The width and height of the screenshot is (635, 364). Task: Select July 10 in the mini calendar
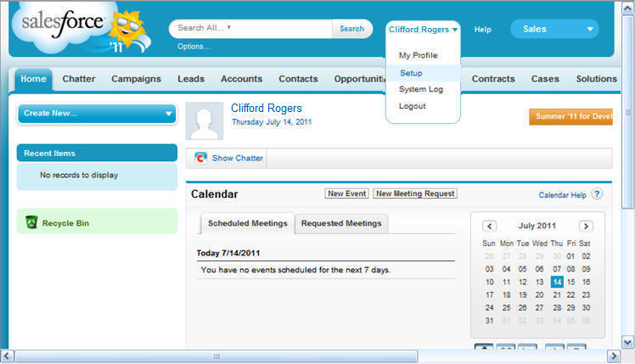tap(489, 282)
